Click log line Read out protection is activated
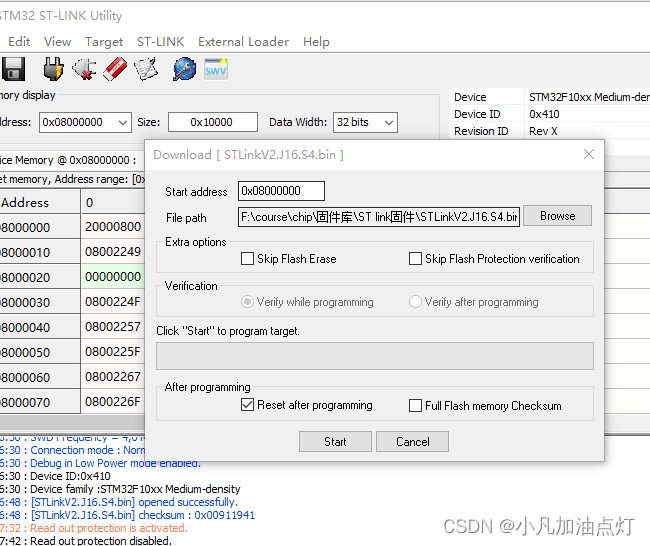Screen dimensions: 650x546 click(94, 528)
